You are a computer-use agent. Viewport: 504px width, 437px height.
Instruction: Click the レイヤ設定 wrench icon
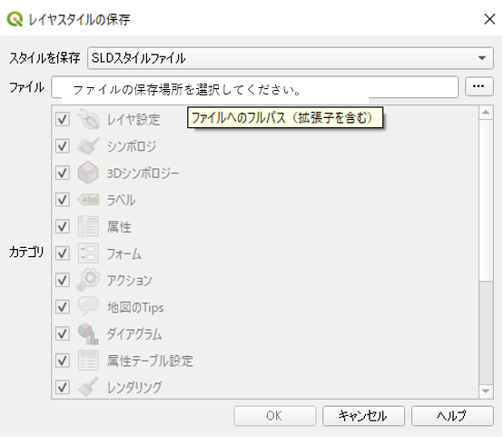click(x=88, y=119)
